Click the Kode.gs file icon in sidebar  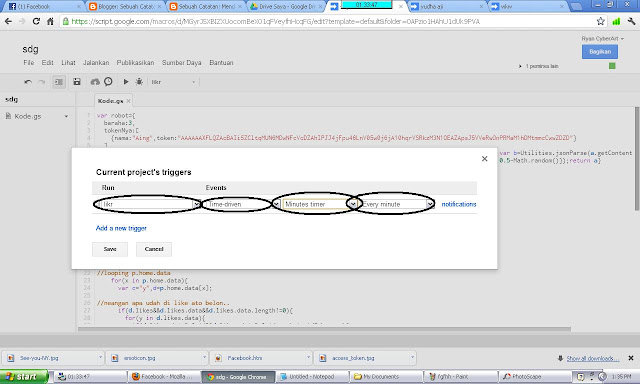pyautogui.click(x=8, y=116)
